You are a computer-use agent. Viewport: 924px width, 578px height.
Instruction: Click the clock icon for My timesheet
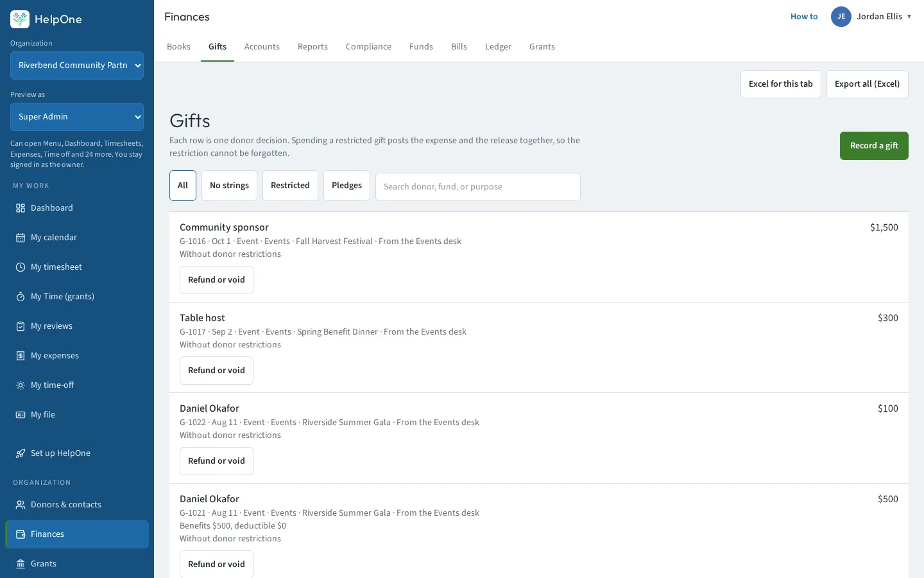point(21,267)
